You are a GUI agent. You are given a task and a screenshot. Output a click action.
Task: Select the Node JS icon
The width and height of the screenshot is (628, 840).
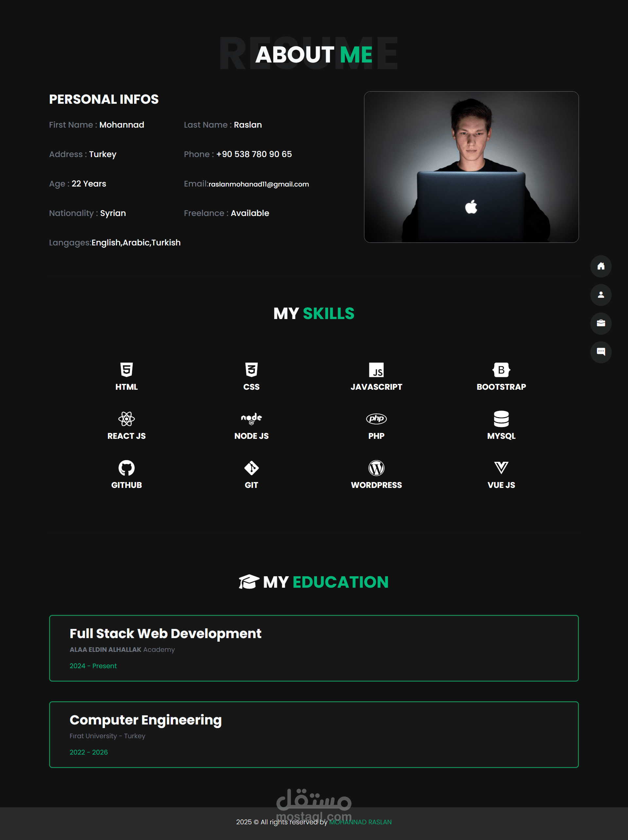click(x=251, y=419)
